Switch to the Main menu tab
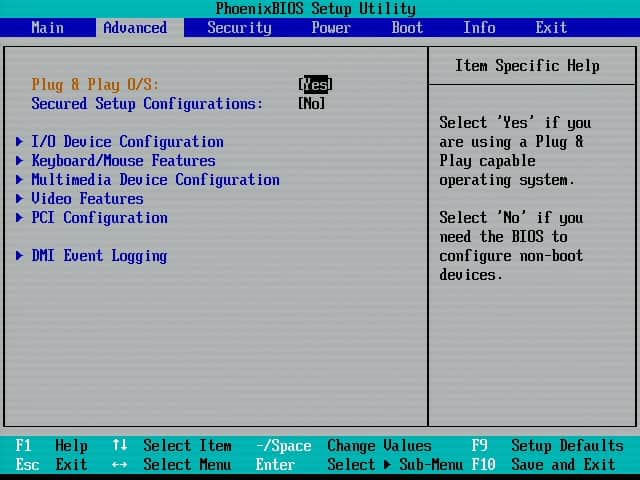Screen dimensions: 640x480 pos(47,28)
